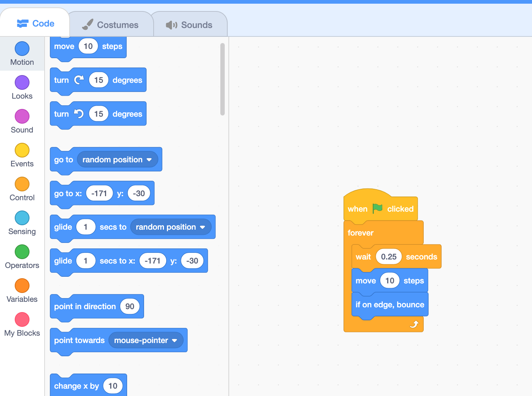Select the Variables category circle
The image size is (532, 396).
coord(22,286)
